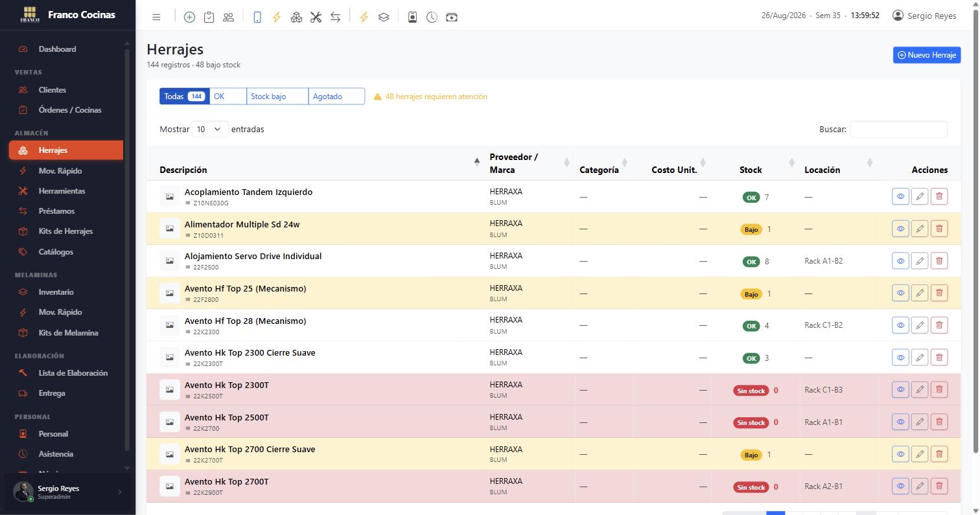Open the stacked boxes icon in the top toolbar
Screen dimensions: 980x515
[296, 17]
